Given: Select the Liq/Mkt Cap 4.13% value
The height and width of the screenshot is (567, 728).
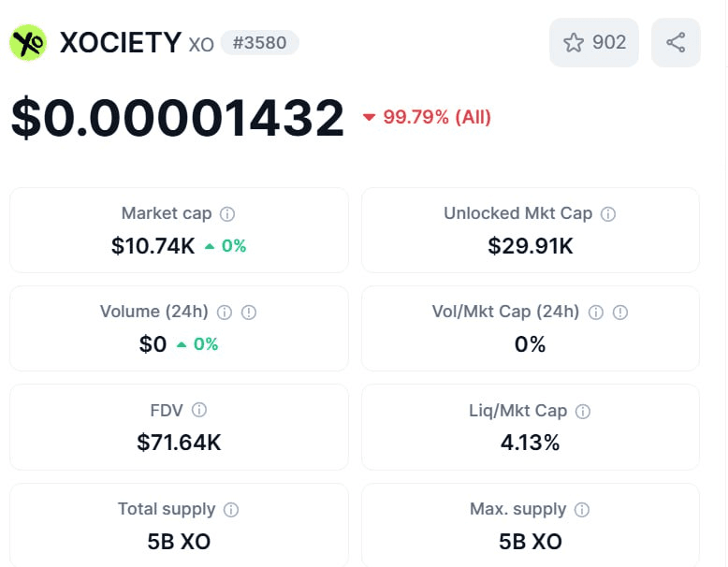Looking at the screenshot, I should pos(531,442).
